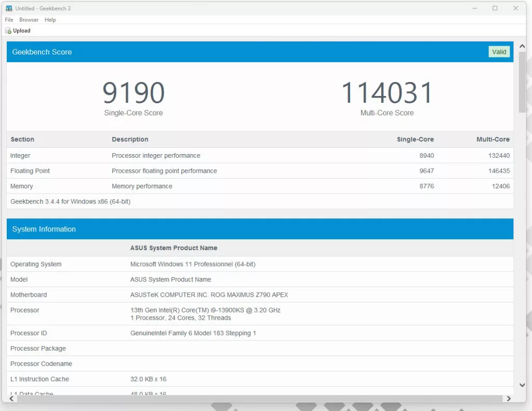The width and height of the screenshot is (532, 411).
Task: Click the Multi-Core column header
Action: (x=493, y=139)
